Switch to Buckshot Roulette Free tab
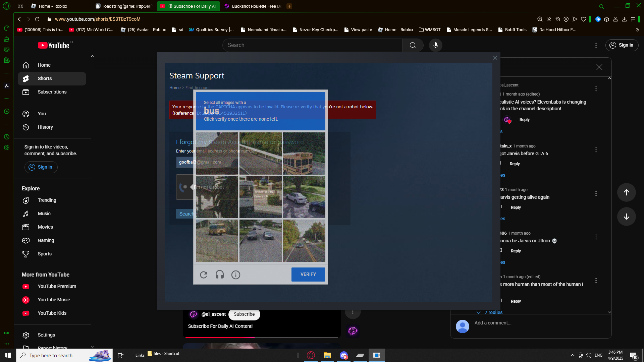Screen dimensions: 644x362 tap(253, 6)
